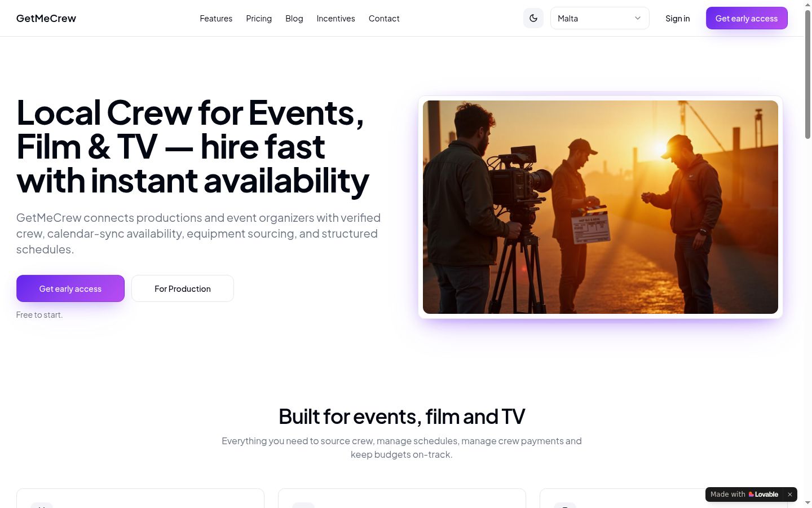
Task: Click the "GetMeCrew connects productions" paragraph
Action: pos(198,234)
